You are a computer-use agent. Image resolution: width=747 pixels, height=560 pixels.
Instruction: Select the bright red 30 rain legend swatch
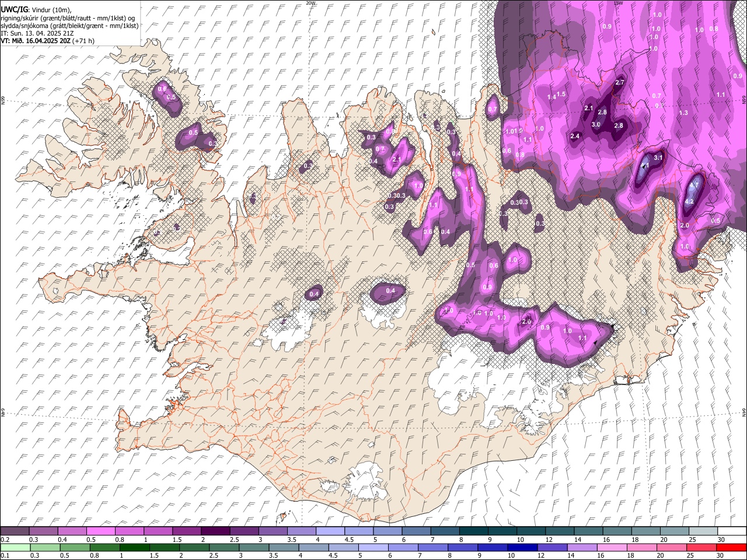pyautogui.click(x=731, y=547)
